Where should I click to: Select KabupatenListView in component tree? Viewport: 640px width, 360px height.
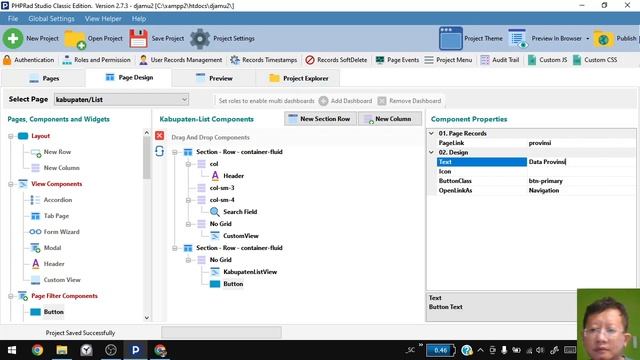(250, 272)
